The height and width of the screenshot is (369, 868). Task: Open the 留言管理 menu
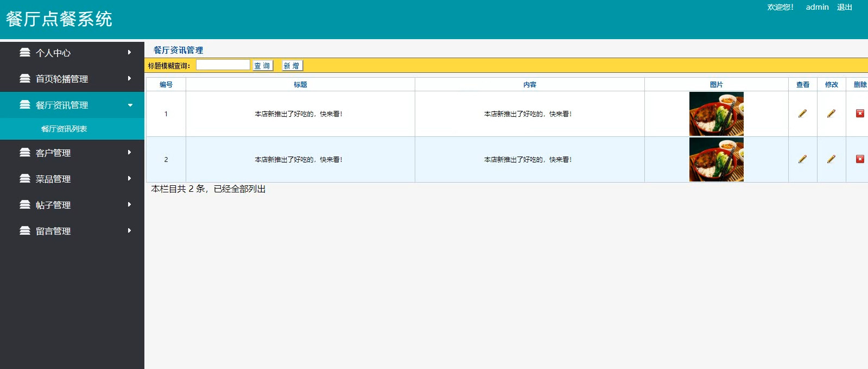click(x=72, y=231)
